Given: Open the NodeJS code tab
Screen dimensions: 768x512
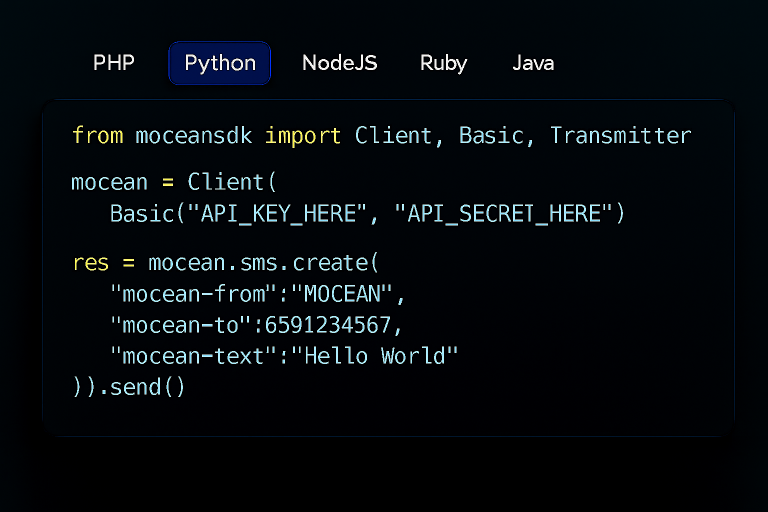Looking at the screenshot, I should (x=340, y=63).
